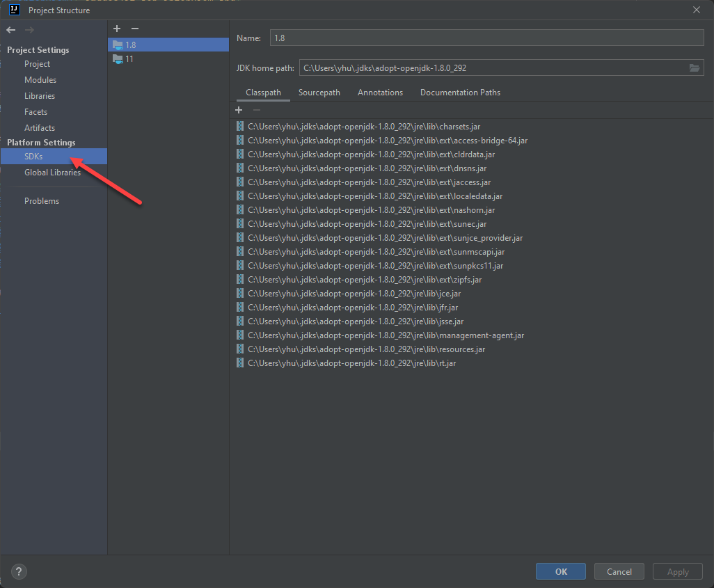Screen dimensions: 714x588
Task: Open Modules settings section
Action: tap(40, 80)
